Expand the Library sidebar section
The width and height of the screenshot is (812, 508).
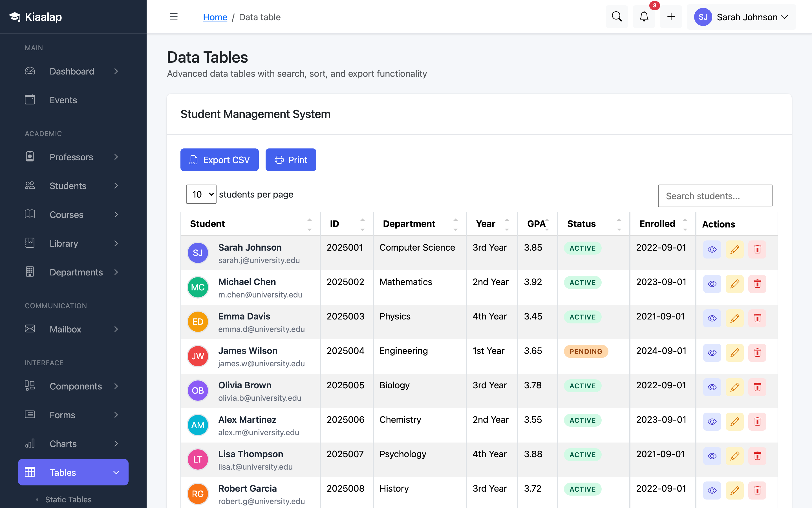[x=73, y=243]
